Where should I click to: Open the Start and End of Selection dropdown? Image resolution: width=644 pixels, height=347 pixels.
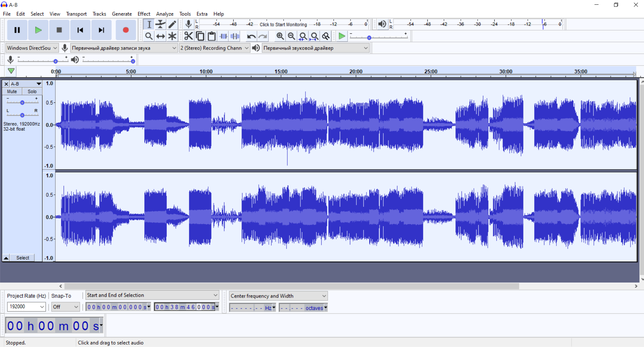click(x=152, y=295)
